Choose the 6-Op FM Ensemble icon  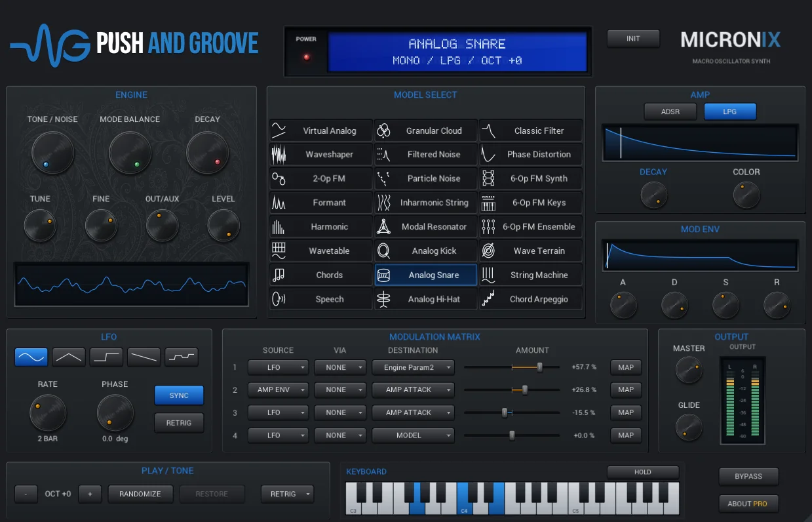(x=488, y=227)
